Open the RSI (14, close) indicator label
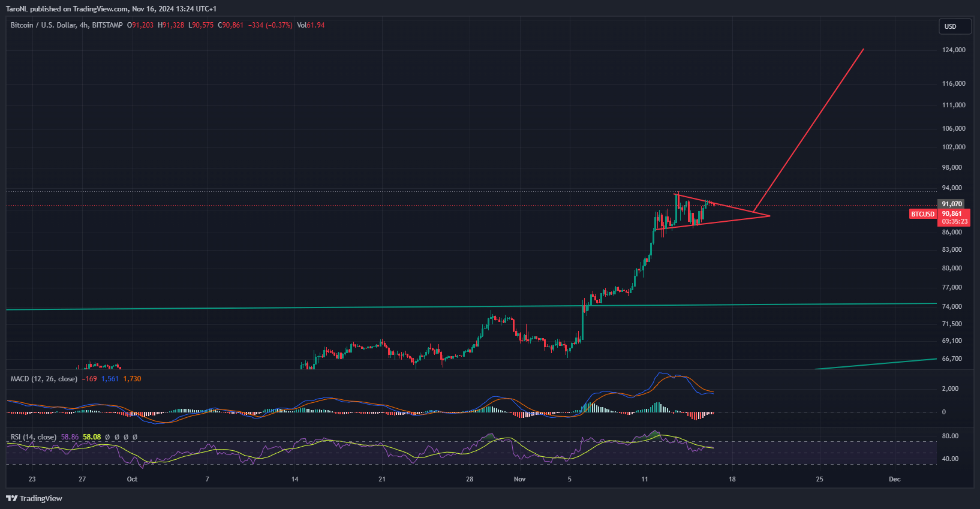This screenshot has width=980, height=509. (34, 437)
